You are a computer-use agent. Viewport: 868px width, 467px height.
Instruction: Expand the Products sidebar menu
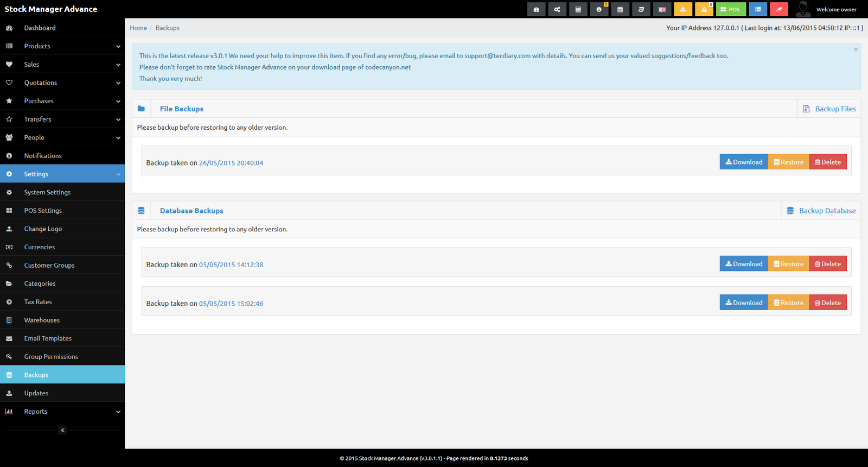click(62, 46)
